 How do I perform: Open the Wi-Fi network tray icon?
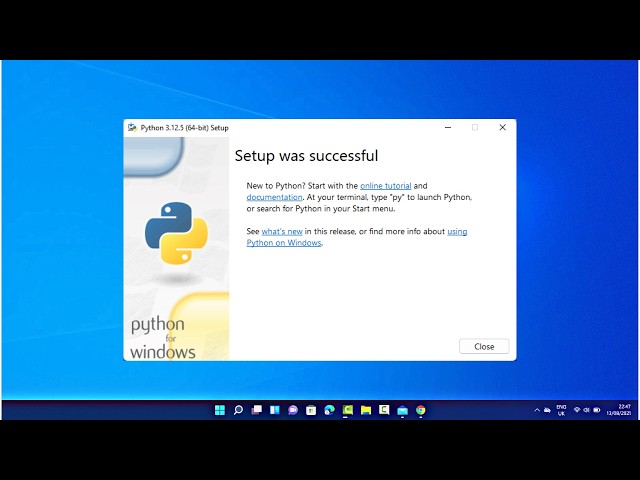577,410
